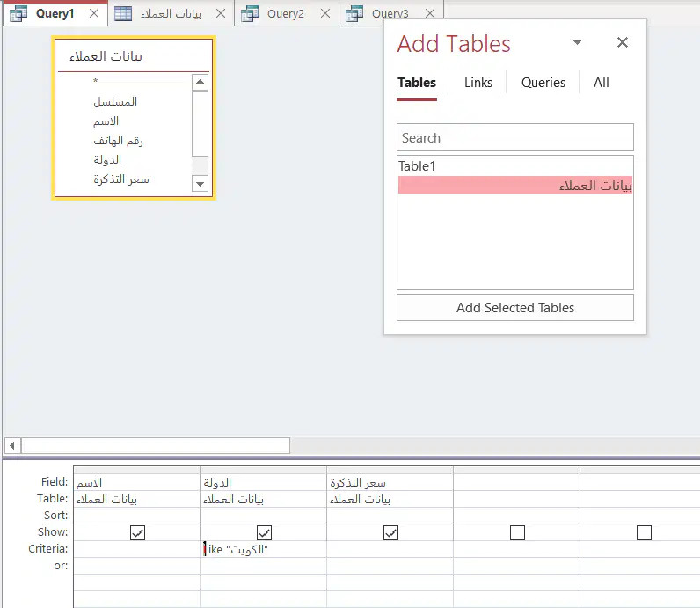Close the Query3 tab
This screenshot has height=608, width=700.
pyautogui.click(x=430, y=13)
